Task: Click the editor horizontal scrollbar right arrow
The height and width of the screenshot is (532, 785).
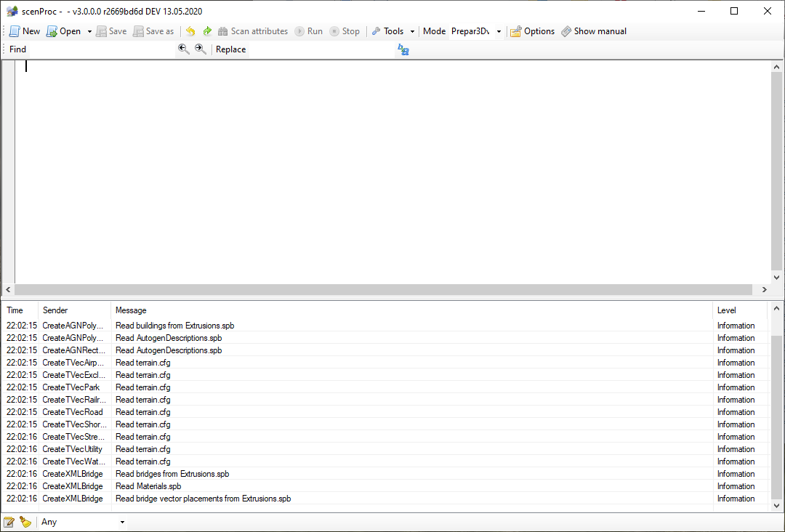Action: click(x=765, y=290)
